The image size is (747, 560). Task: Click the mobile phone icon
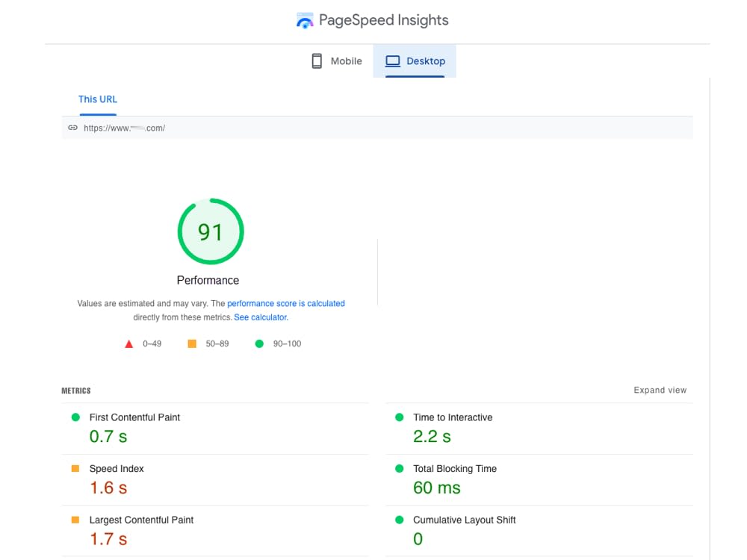(317, 61)
